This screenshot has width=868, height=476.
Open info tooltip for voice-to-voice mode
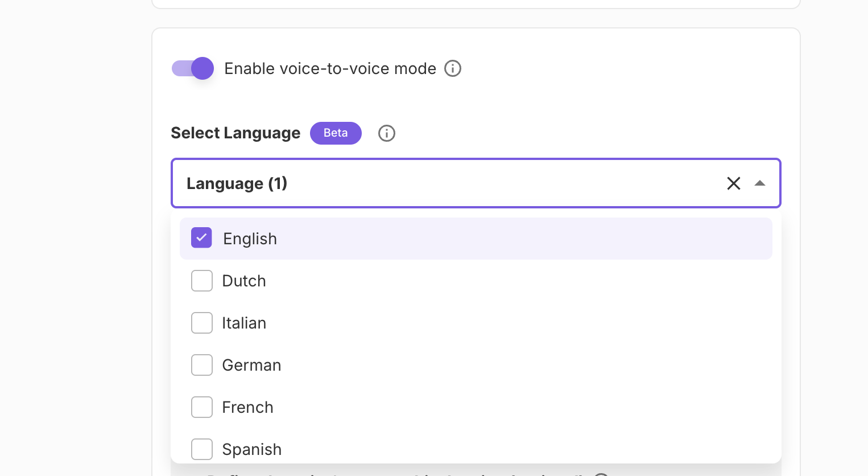click(x=453, y=68)
